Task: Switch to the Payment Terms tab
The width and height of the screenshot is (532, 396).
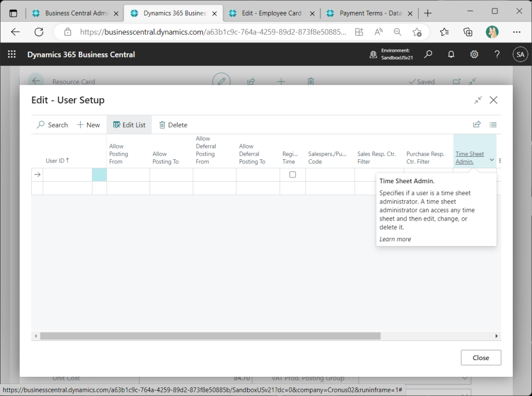Action: click(370, 13)
